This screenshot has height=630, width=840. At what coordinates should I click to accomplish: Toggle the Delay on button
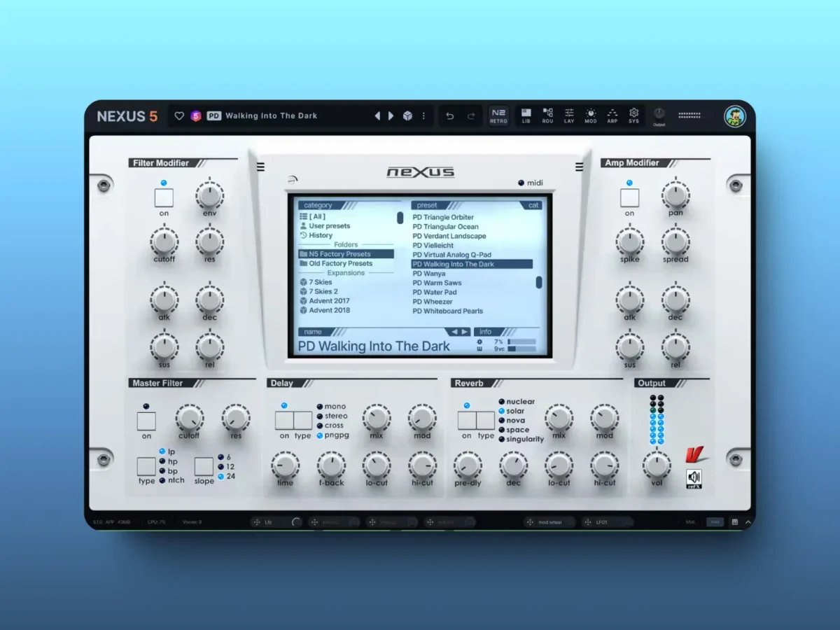point(284,420)
